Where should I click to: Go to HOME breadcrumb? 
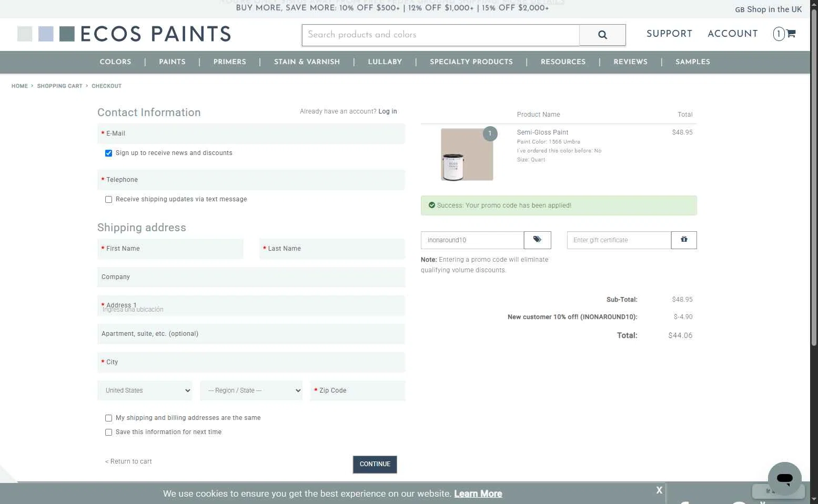tap(19, 86)
